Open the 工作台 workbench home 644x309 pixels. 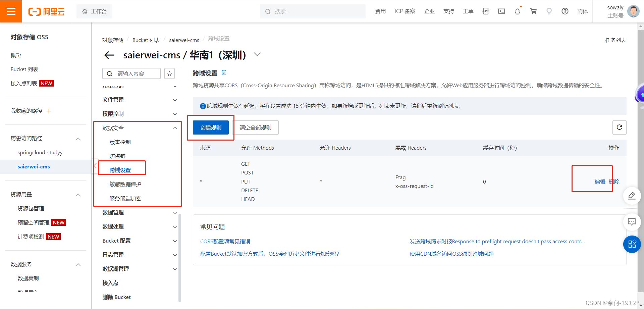click(x=95, y=11)
